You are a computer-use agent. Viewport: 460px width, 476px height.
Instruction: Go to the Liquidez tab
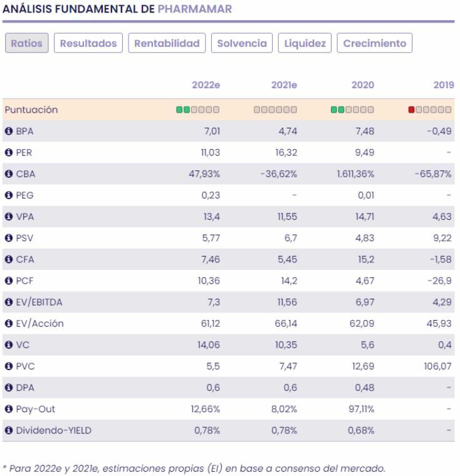pyautogui.click(x=305, y=44)
